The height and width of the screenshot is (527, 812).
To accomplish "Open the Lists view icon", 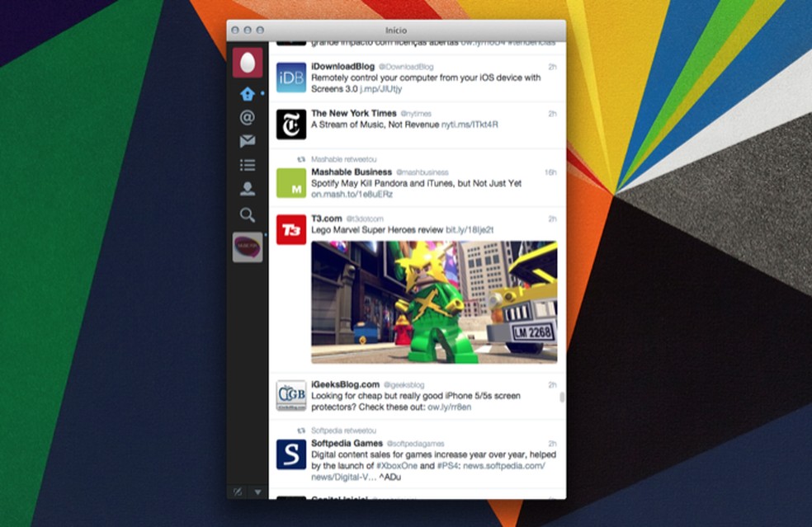I will click(247, 164).
